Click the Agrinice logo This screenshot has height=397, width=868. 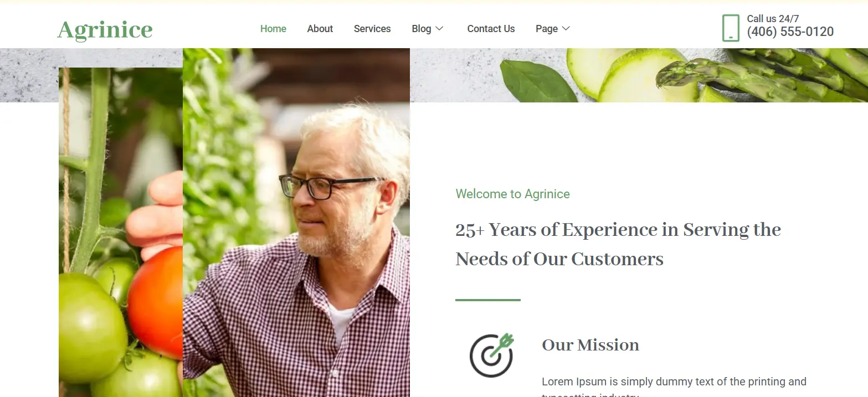pyautogui.click(x=105, y=30)
